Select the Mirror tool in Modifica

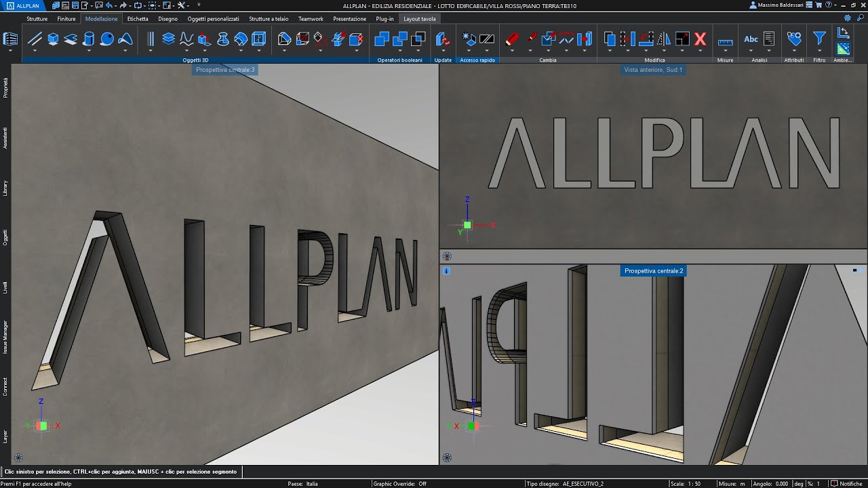click(x=664, y=39)
